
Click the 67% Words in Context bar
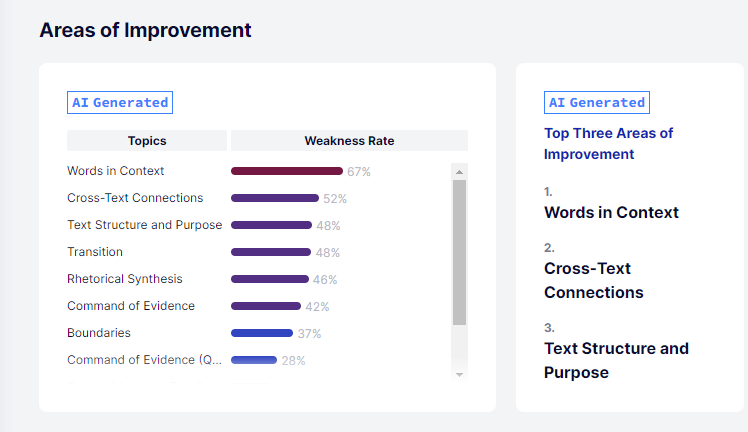pos(287,171)
